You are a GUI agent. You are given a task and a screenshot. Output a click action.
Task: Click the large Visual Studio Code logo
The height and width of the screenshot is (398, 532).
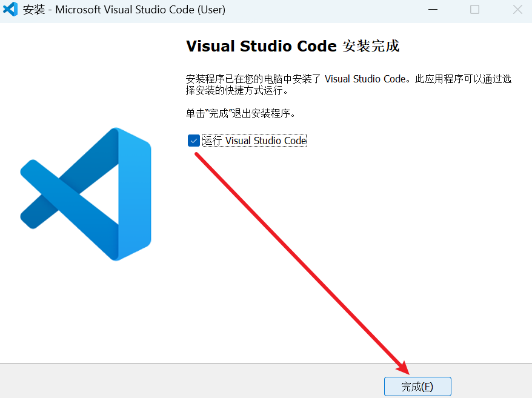[x=86, y=194]
